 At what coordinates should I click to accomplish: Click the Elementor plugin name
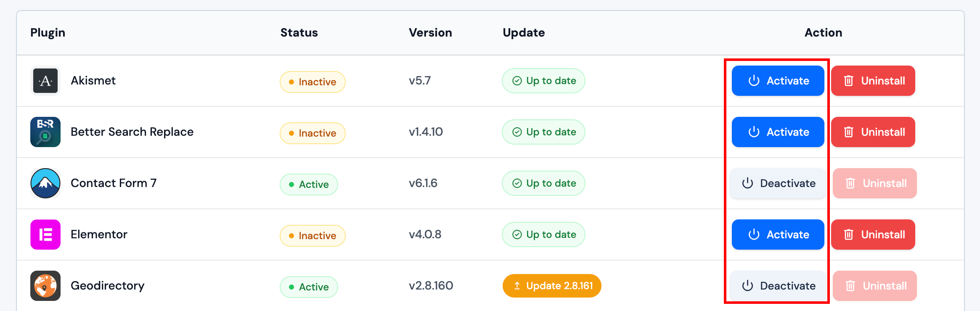click(99, 235)
